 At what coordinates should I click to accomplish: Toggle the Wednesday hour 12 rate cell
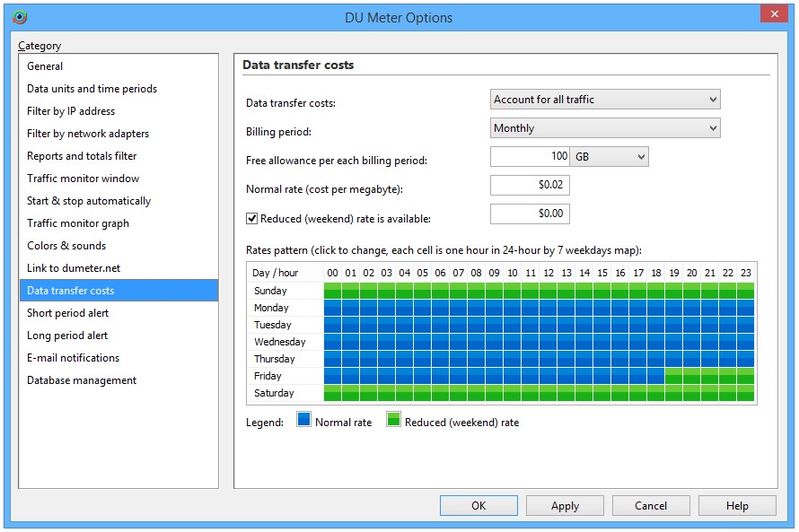point(549,342)
